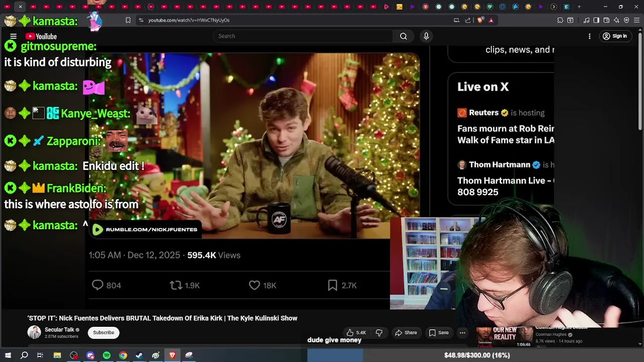Screen dimensions: 644x362
Task: Open the Brave Wallet icon
Action: pyautogui.click(x=606, y=20)
